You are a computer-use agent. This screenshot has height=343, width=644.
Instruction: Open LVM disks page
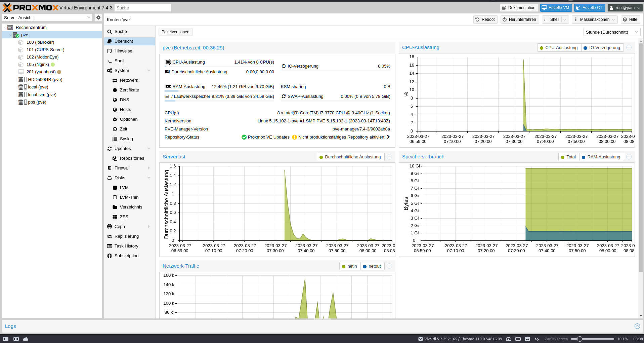[x=130, y=188]
